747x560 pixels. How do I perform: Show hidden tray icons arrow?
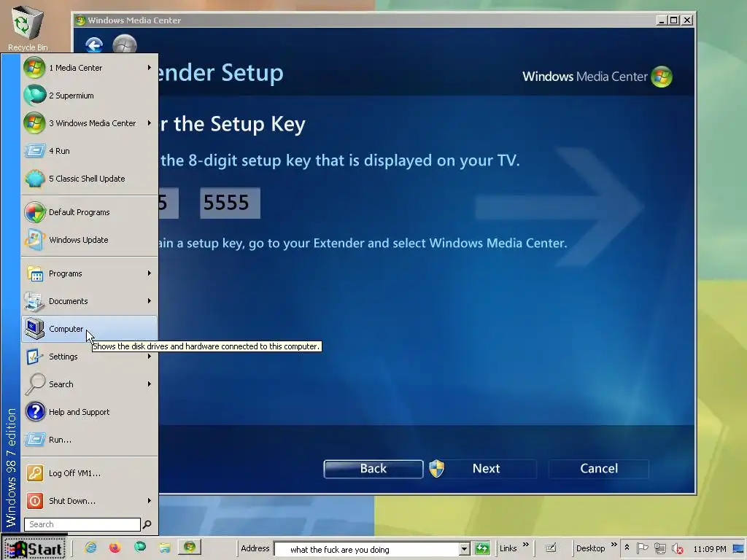627,548
